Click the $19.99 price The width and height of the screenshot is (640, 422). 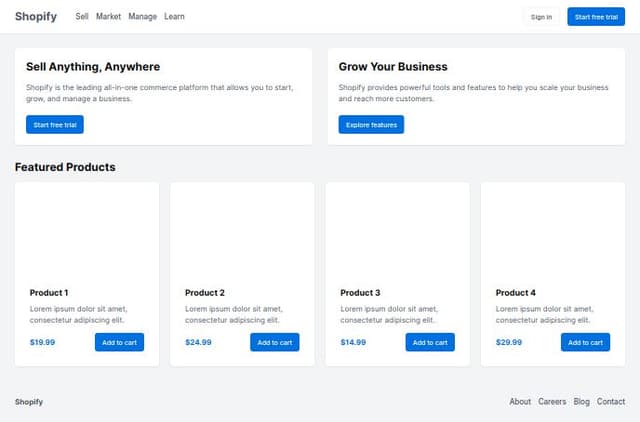click(42, 342)
